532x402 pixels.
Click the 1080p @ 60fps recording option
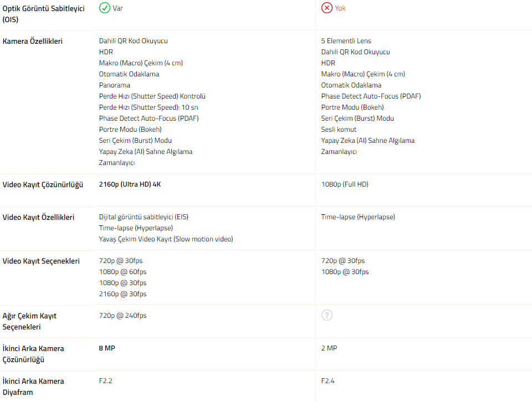[x=123, y=272]
